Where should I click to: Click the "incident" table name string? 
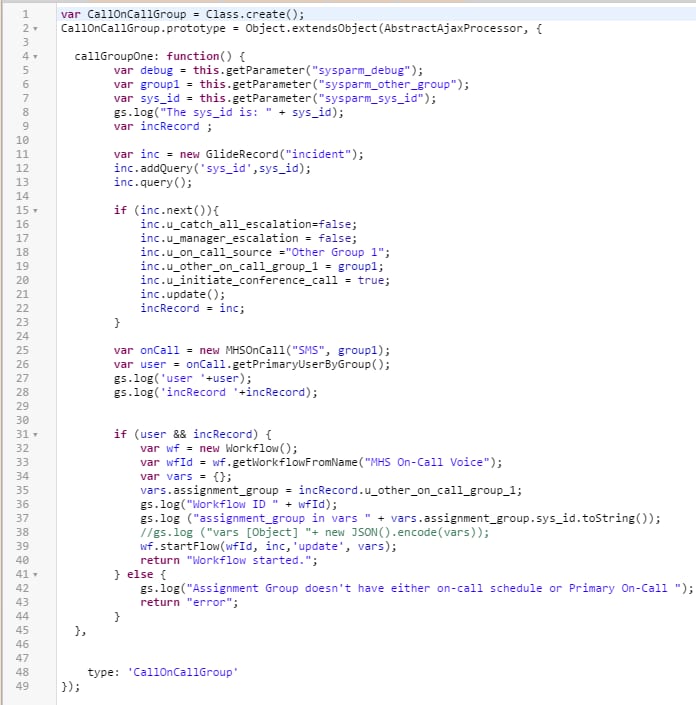coord(318,154)
